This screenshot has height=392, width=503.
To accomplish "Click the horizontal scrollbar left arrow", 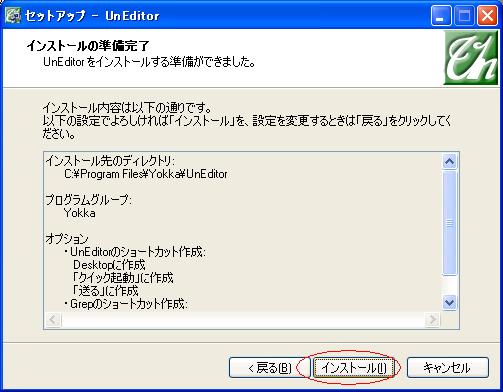I will coord(53,320).
